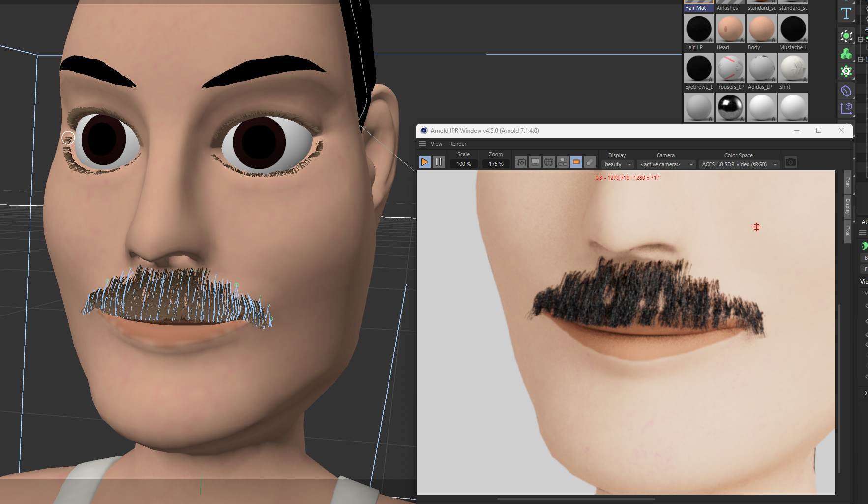Screen dimensions: 868x504
Task: Click the simulation gear icon
Action: click(846, 71)
